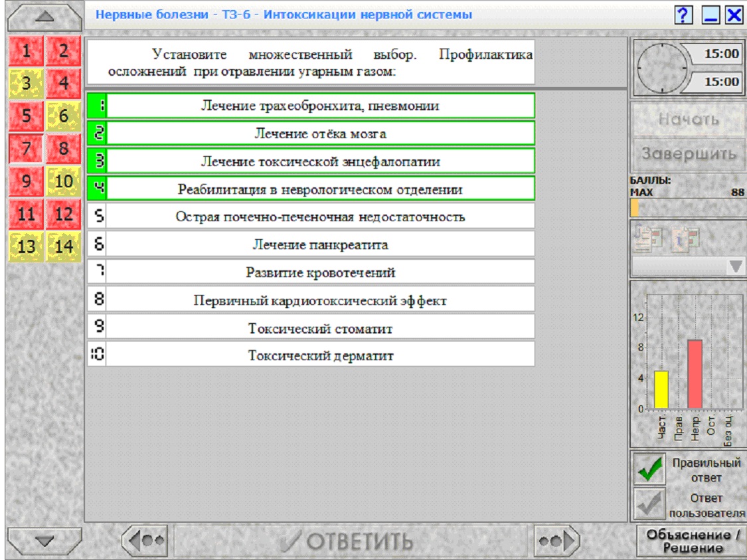Select answer Реабилитация в неврологическом отделении
This screenshot has height=560, width=747.
coord(311,189)
